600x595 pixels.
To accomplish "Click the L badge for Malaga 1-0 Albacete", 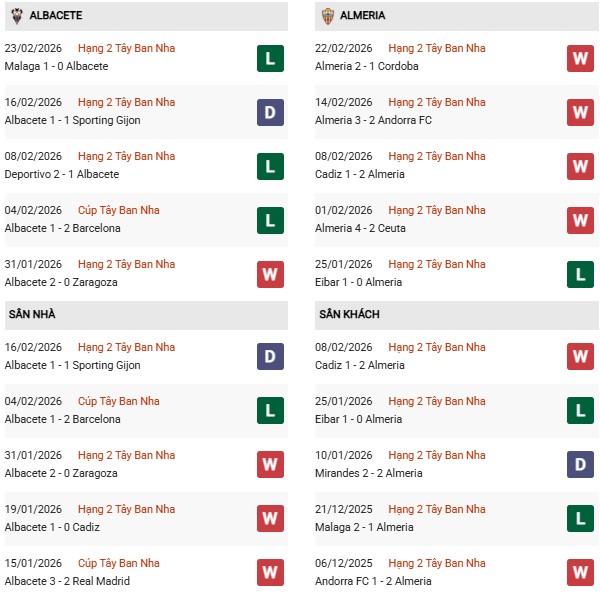I will [270, 58].
